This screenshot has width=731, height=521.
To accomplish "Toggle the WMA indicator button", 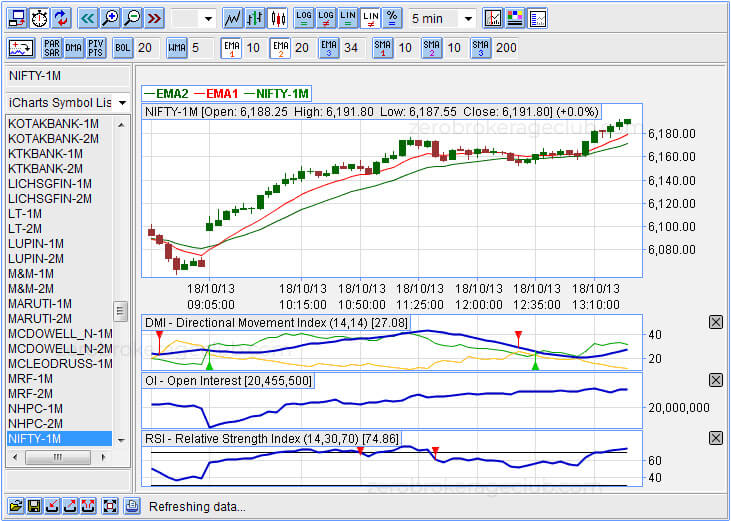I will pyautogui.click(x=177, y=48).
